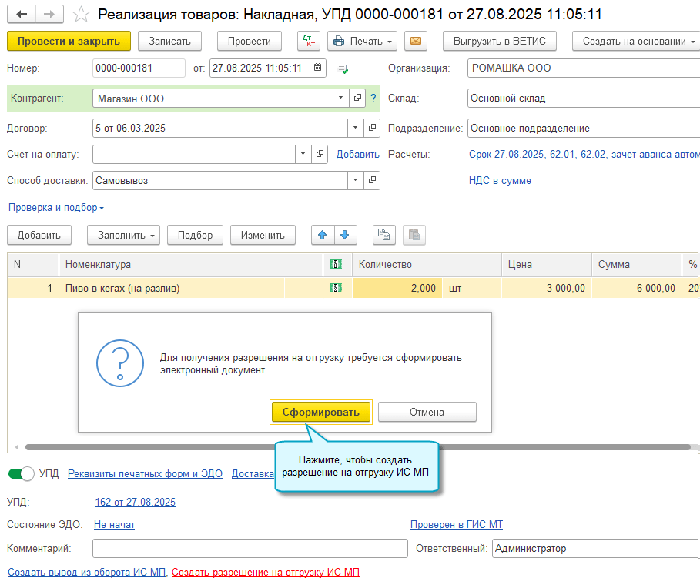
Task: Open the Создать на основании dropdown
Action: [x=637, y=41]
